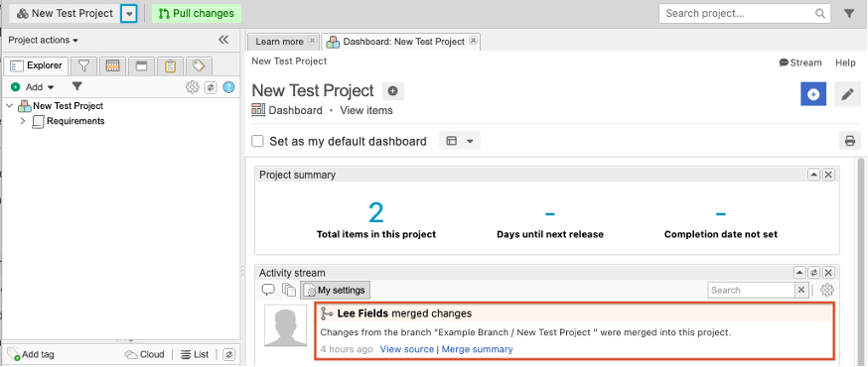The width and height of the screenshot is (868, 367).
Task: Select New Test Project in the tree
Action: (69, 105)
